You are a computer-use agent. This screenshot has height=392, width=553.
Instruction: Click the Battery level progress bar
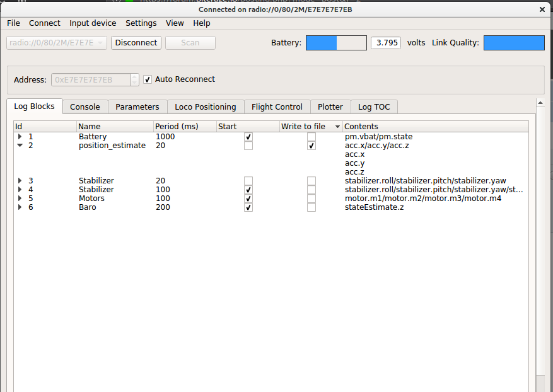[x=336, y=43]
